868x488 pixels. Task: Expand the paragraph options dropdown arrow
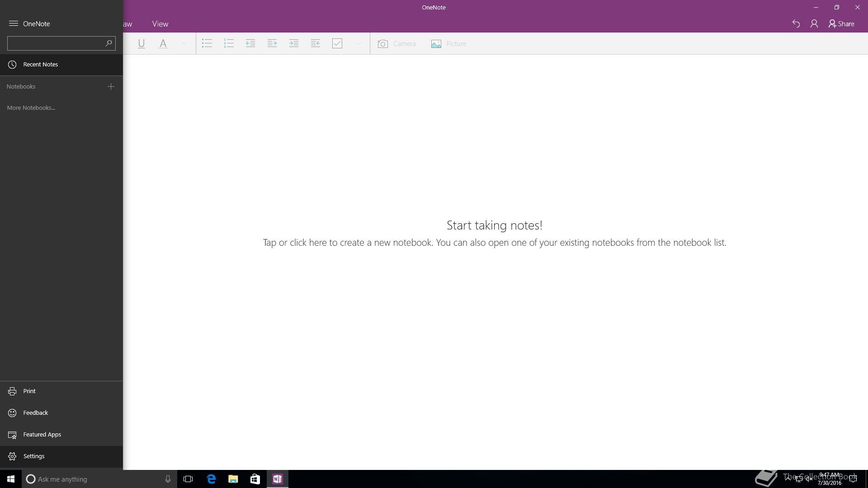coord(359,44)
